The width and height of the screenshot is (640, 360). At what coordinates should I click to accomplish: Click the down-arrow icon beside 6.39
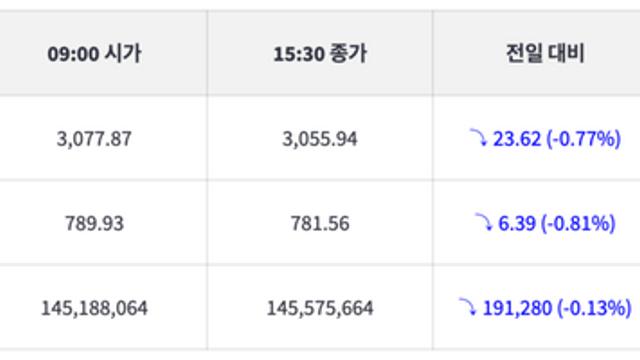484,222
